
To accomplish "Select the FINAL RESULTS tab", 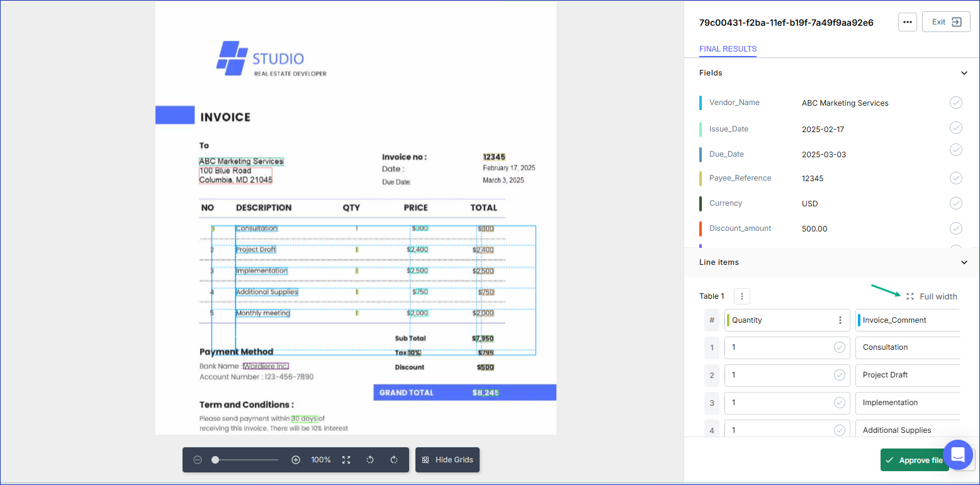I will (728, 49).
